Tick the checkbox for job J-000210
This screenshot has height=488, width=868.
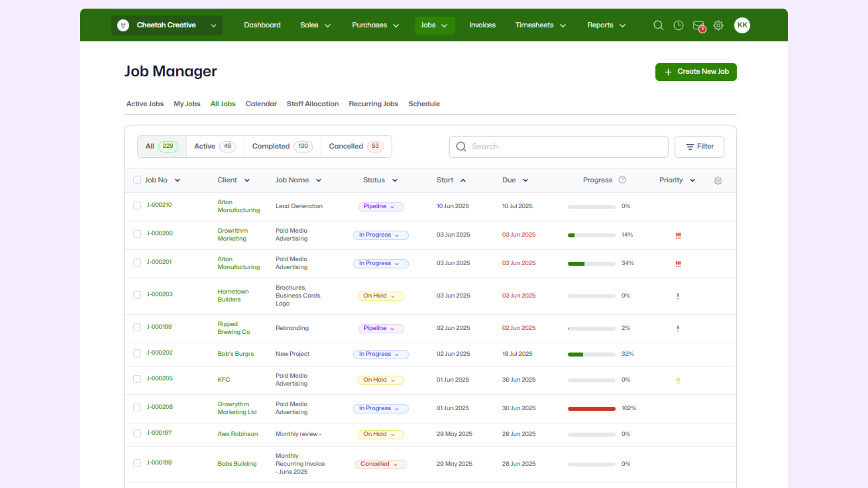pyautogui.click(x=137, y=206)
